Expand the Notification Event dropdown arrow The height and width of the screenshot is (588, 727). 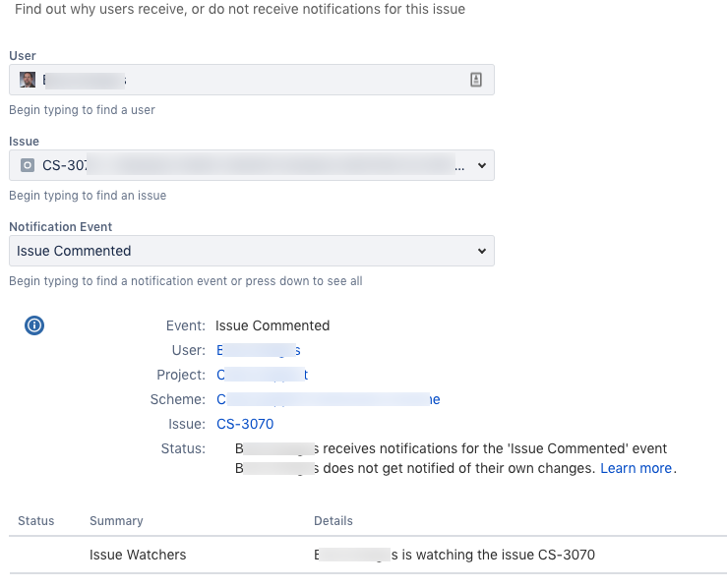point(482,251)
